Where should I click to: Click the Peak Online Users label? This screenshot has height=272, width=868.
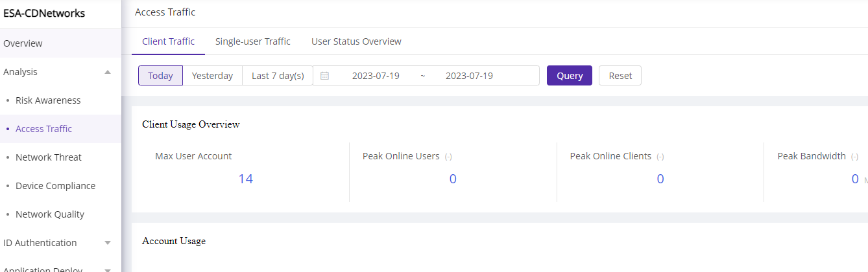point(401,156)
